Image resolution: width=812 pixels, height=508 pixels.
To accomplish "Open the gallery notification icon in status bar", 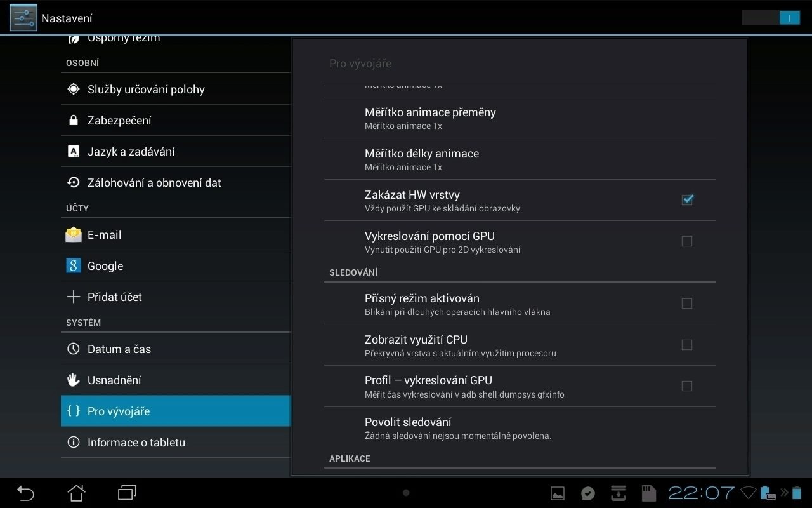I will click(558, 493).
